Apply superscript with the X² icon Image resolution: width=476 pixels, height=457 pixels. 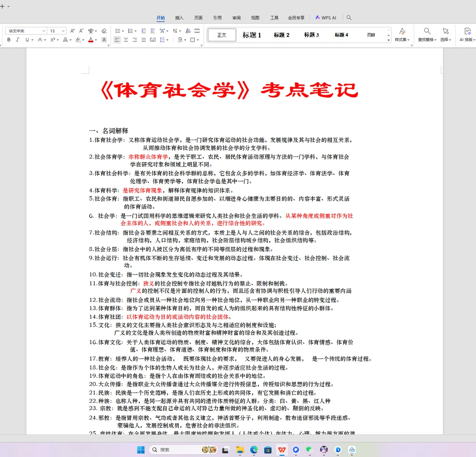pyautogui.click(x=54, y=40)
